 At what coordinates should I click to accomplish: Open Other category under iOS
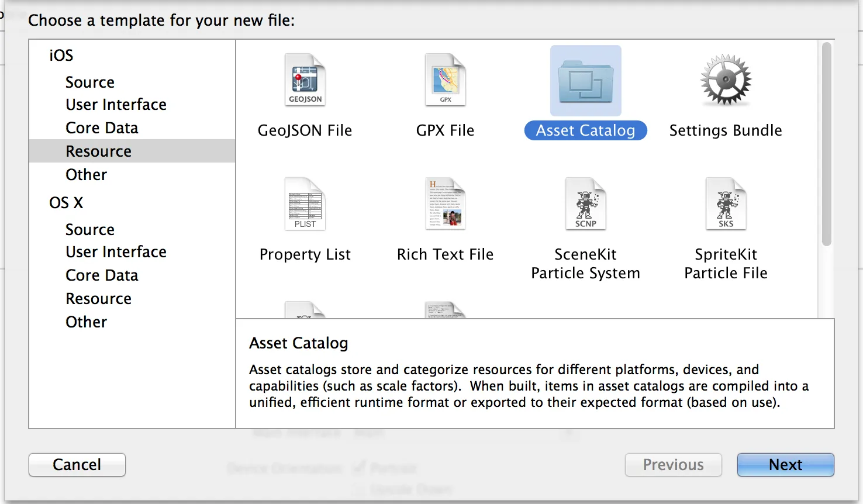[x=87, y=175]
